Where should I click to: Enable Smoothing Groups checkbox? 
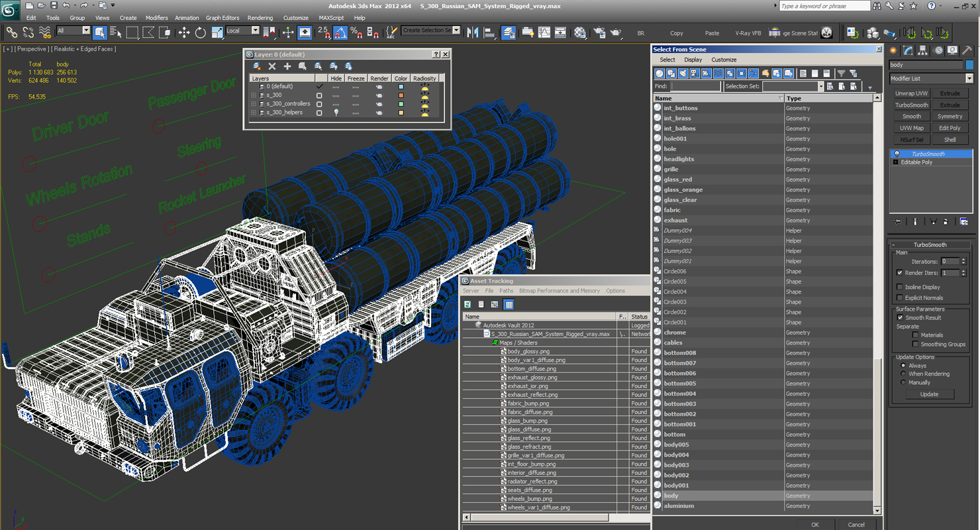(x=916, y=344)
